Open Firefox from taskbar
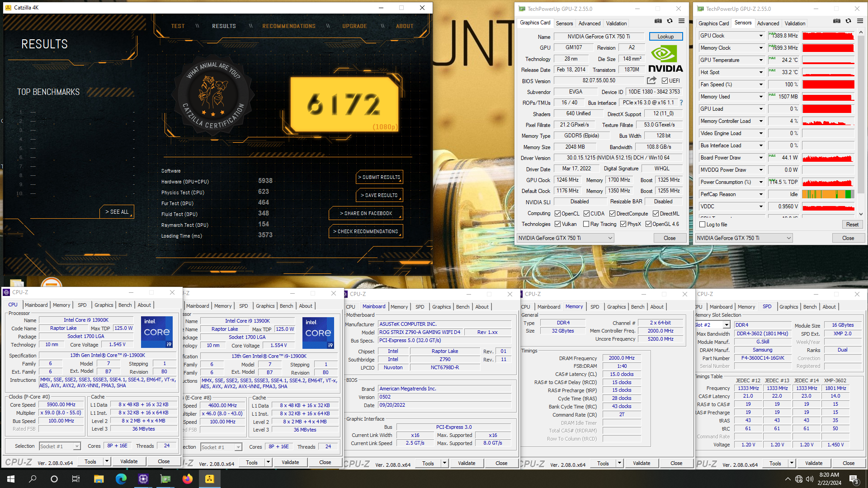 click(188, 479)
